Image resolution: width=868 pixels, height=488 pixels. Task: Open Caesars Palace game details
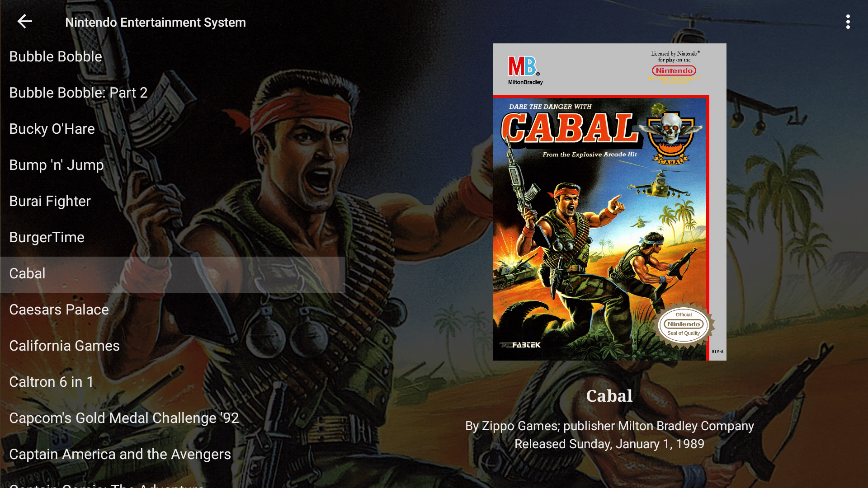point(58,309)
